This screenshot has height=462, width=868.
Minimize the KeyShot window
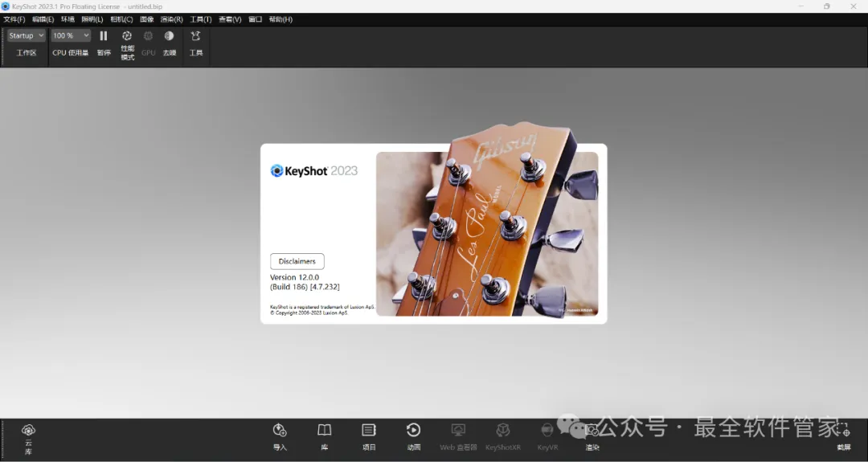[801, 6]
